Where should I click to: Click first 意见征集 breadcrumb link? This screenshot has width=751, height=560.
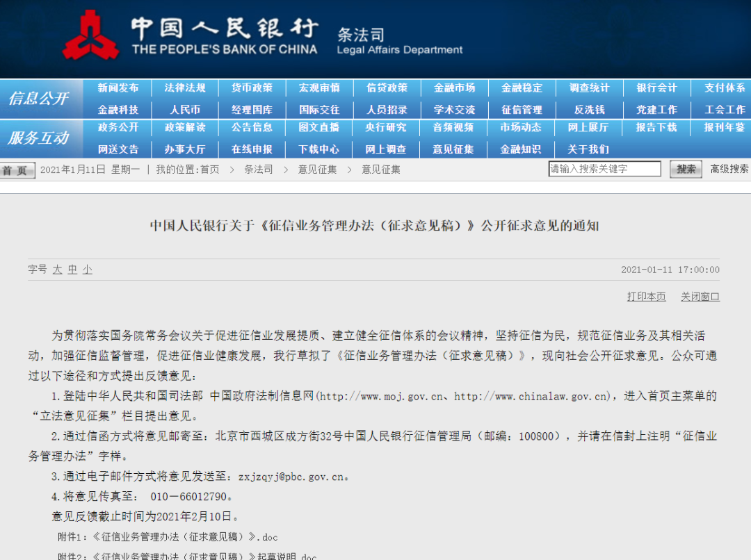tap(317, 170)
